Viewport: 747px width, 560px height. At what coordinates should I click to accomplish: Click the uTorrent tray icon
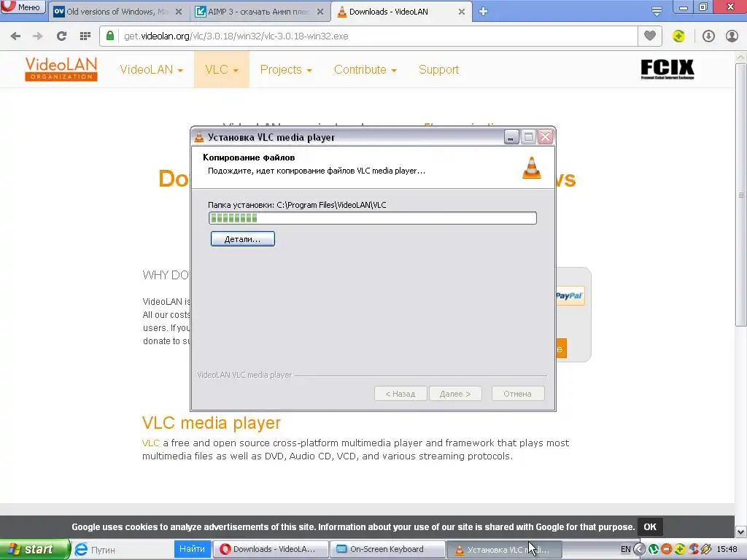click(x=654, y=550)
